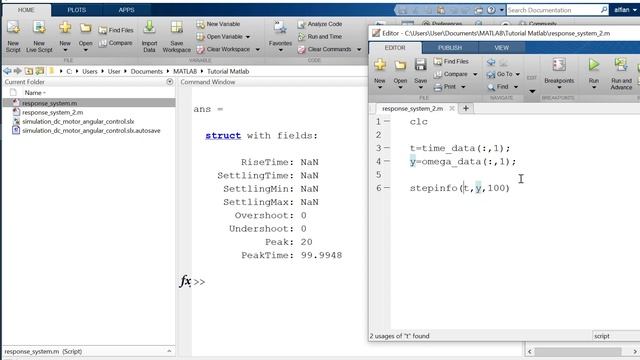Click Compare in the Editor toolbar

(x=451, y=74)
